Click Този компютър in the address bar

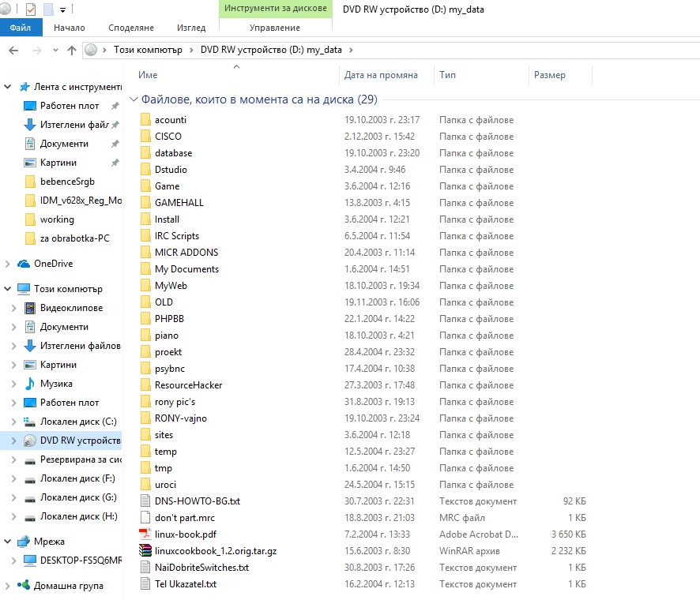click(x=147, y=50)
